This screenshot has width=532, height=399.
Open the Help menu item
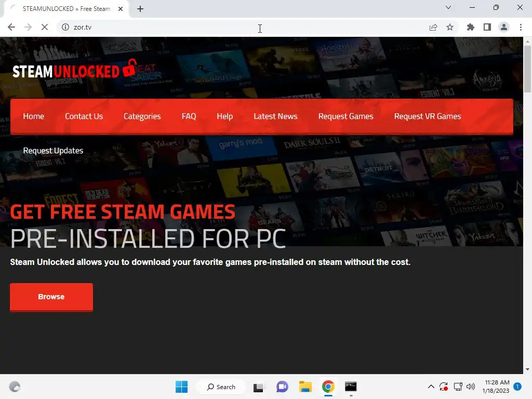[x=224, y=116]
